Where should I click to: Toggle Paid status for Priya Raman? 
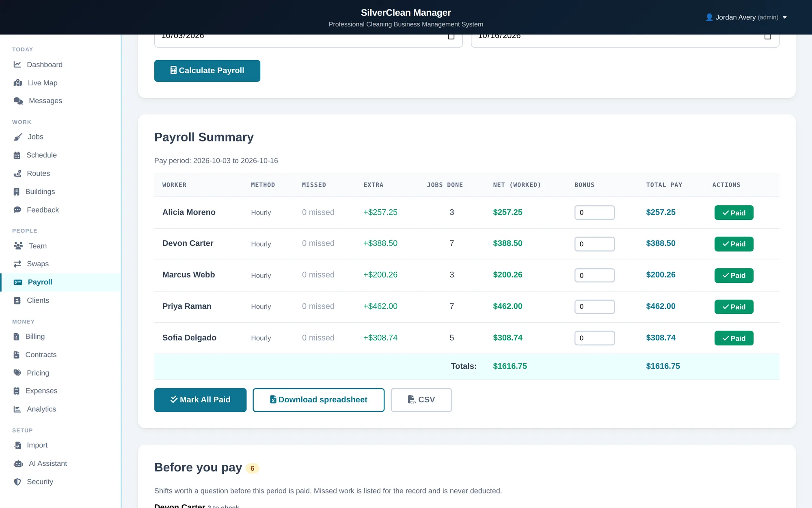point(734,307)
